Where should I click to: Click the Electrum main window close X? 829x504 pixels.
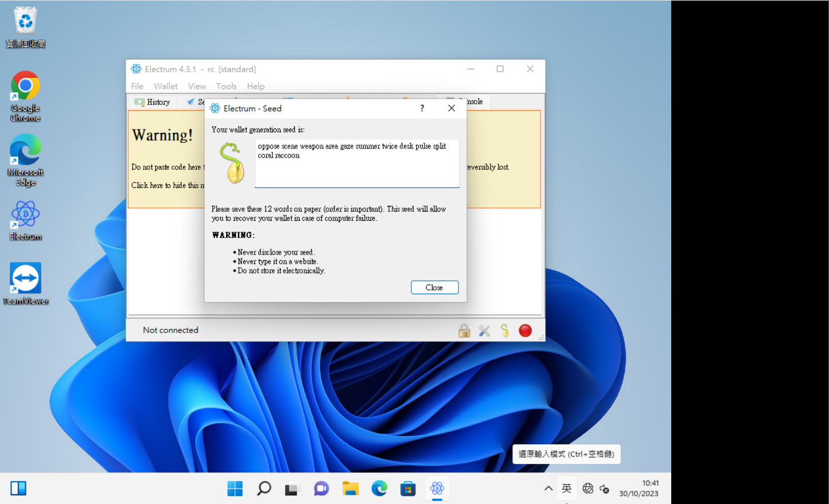[530, 69]
